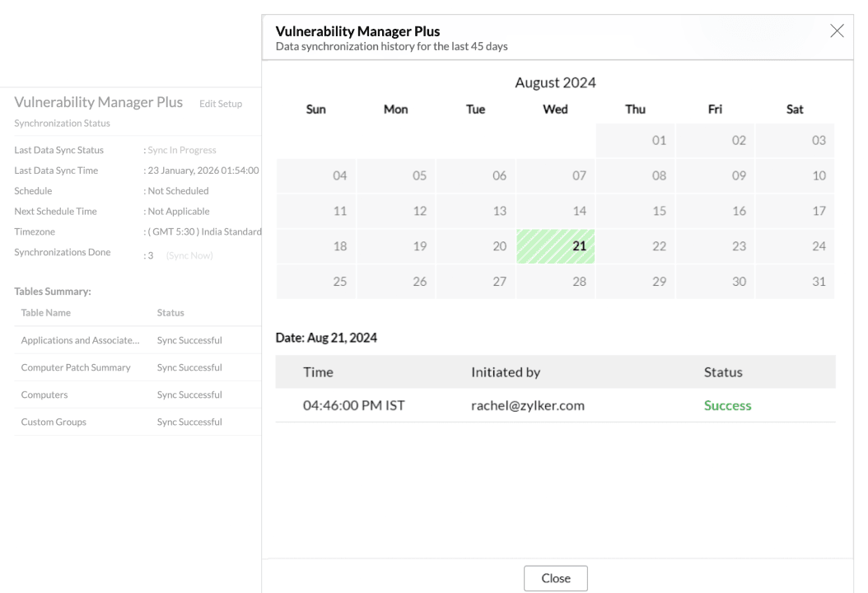Click the Sync Now link
Viewport: 868px width, 593px height.
[x=189, y=256]
